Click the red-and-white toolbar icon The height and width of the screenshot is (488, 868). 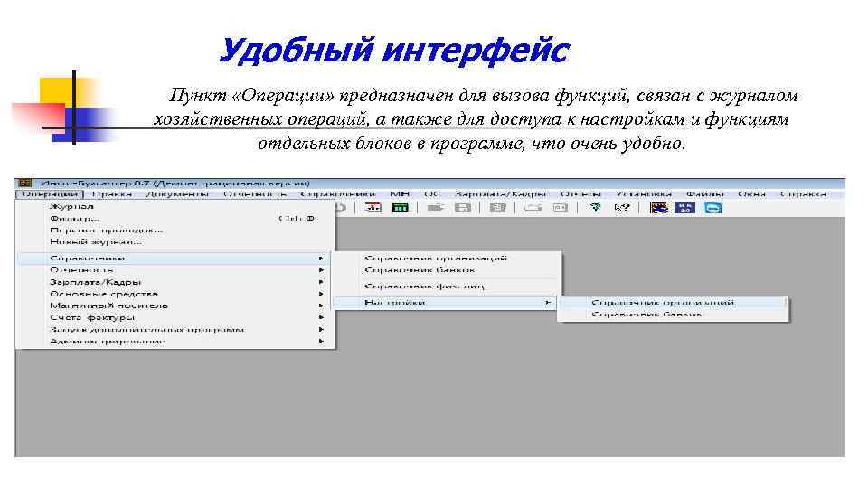(373, 208)
